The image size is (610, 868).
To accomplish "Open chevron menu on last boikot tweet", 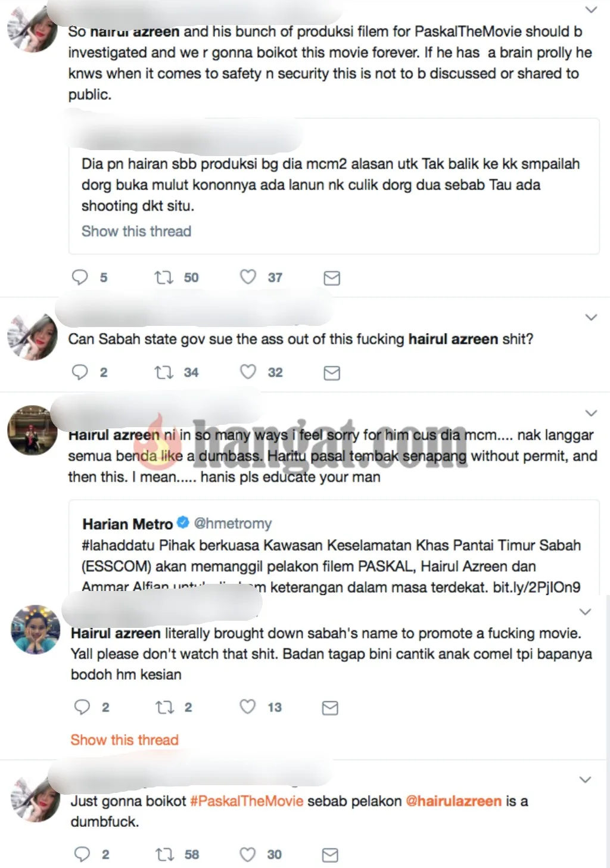I will click(x=586, y=780).
